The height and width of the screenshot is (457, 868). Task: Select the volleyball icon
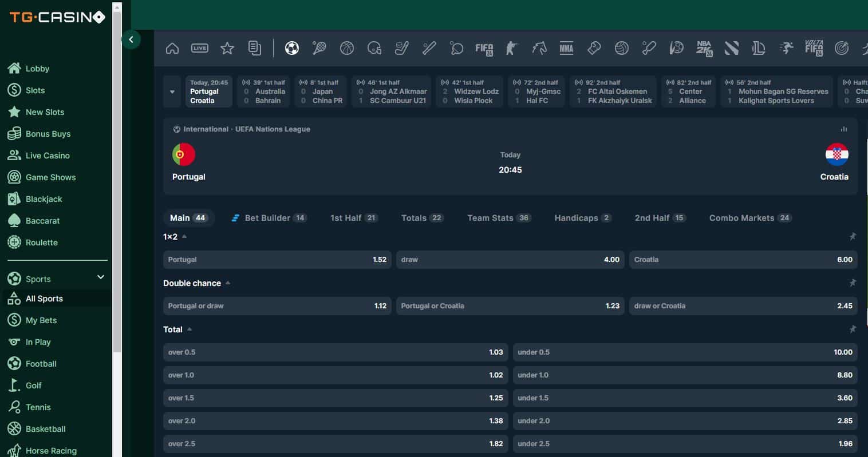tap(621, 48)
